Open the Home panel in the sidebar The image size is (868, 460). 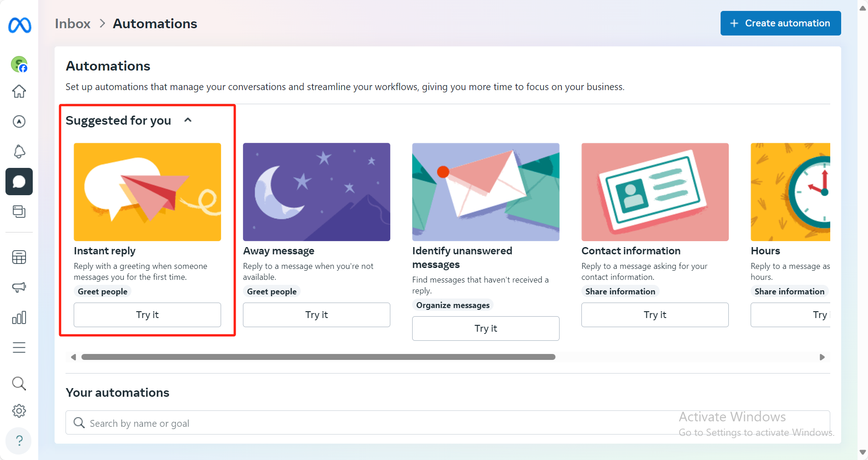point(19,91)
